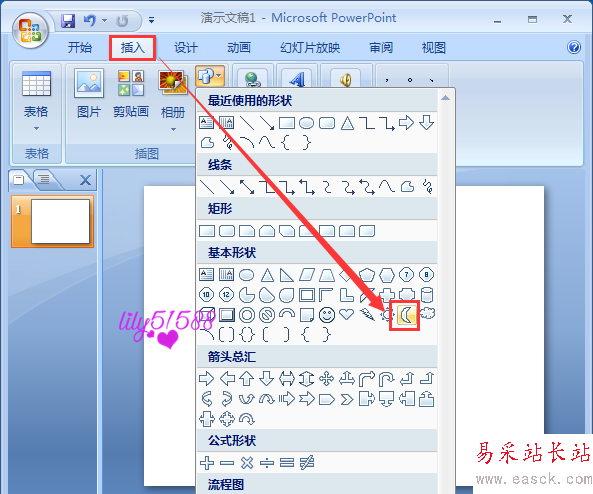
Task: Insert the minus sign formula shape
Action: tap(227, 463)
